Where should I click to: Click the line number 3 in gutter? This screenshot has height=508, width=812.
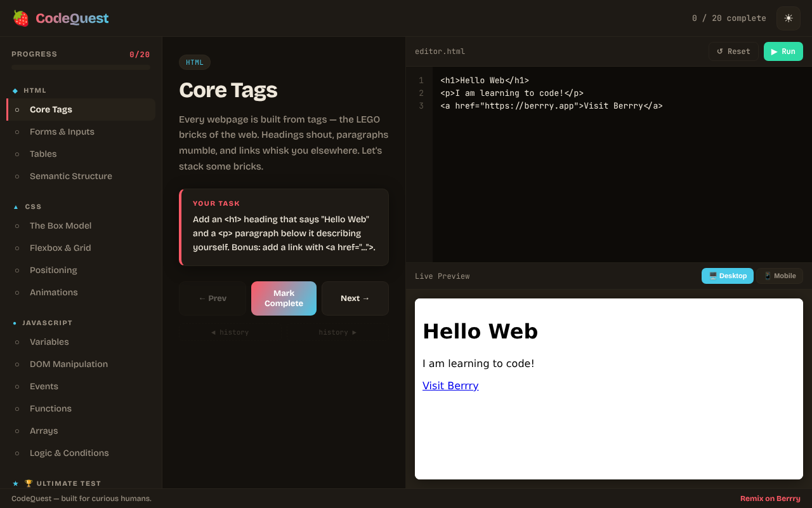421,106
